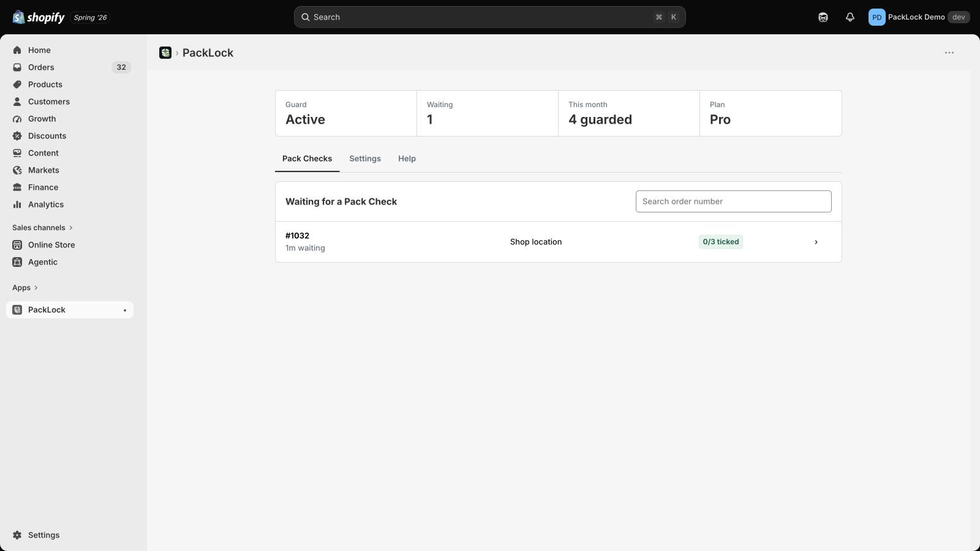Switch to the Settings tab

point(365,159)
